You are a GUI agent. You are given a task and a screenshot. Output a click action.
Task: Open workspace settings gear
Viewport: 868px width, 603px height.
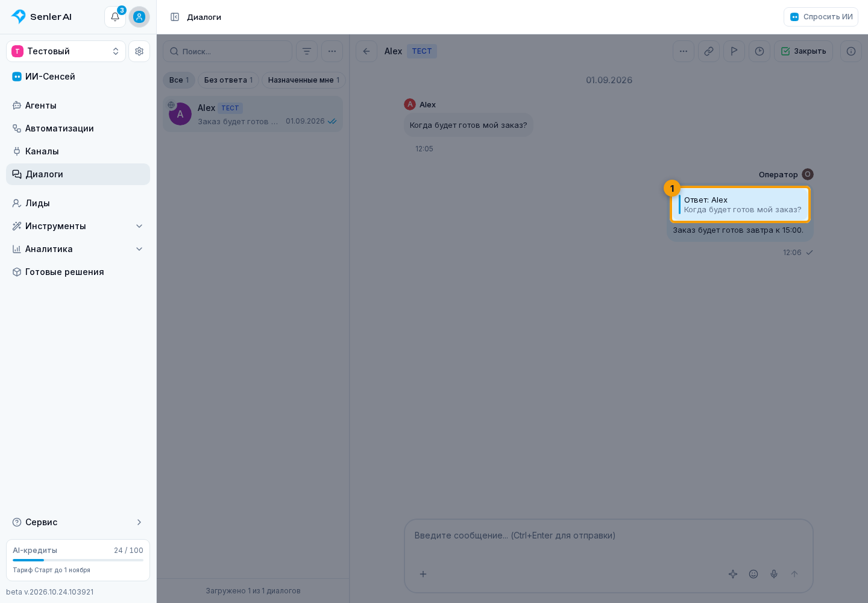[x=139, y=51]
